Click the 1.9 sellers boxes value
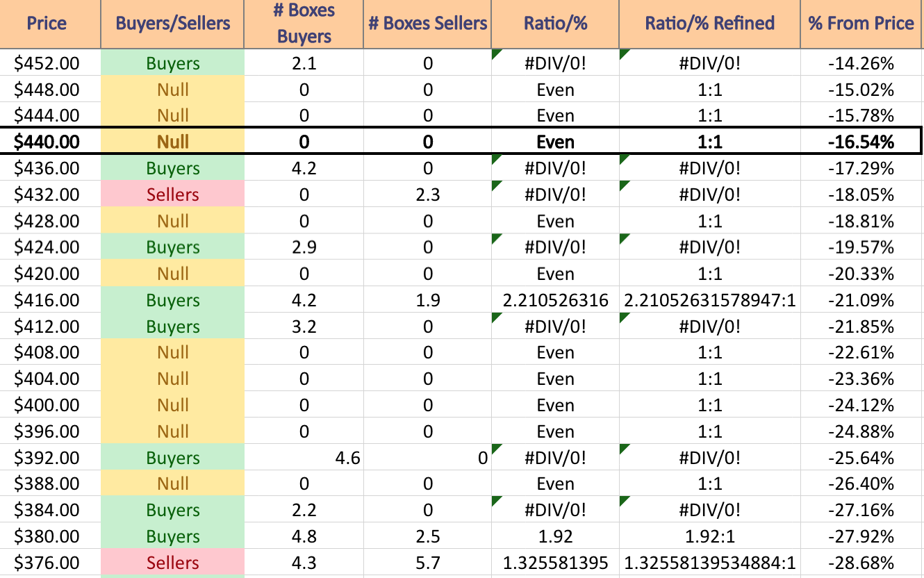Screen dimensions: 924x578 (427, 300)
